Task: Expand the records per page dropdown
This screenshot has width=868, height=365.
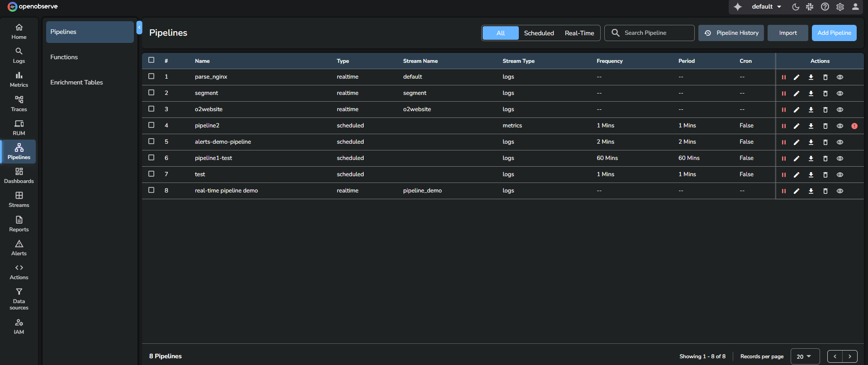Action: 805,356
